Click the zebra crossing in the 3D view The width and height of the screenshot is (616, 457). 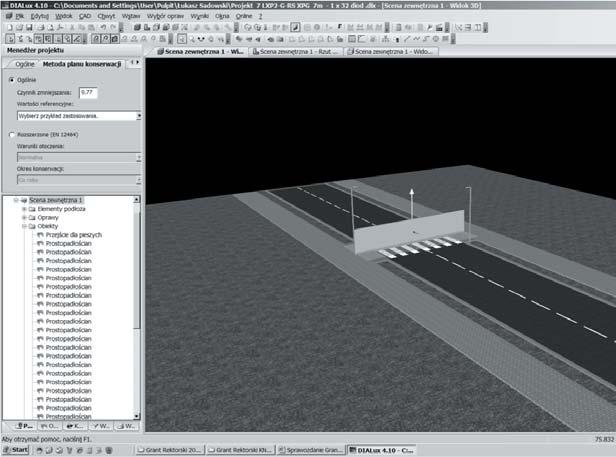(x=418, y=248)
